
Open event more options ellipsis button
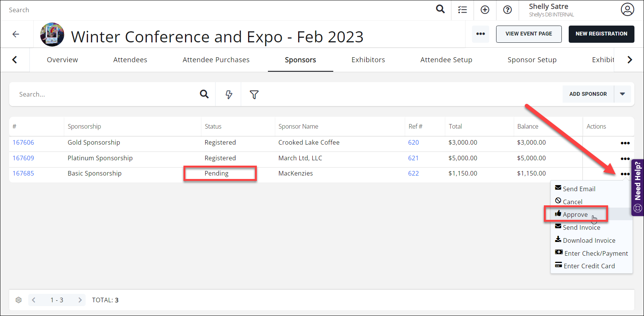(480, 34)
